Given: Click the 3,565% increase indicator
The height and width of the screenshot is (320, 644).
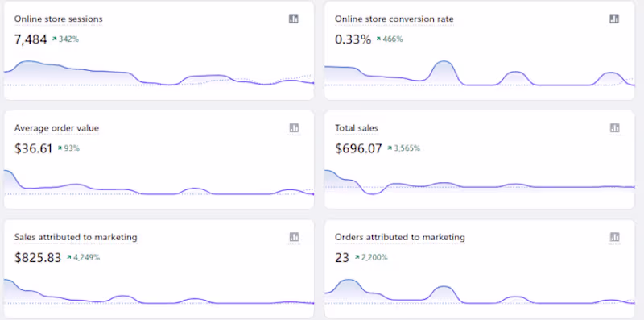Looking at the screenshot, I should click(404, 148).
